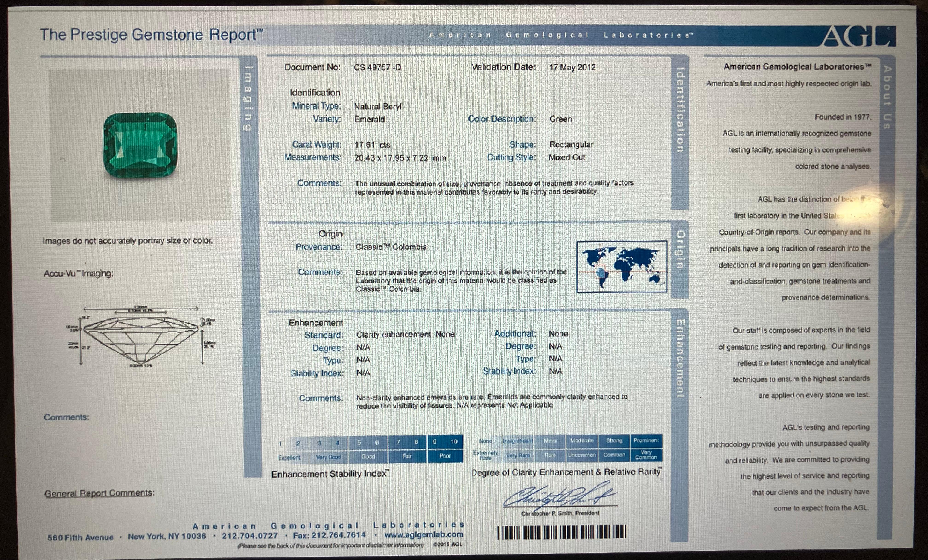This screenshot has height=560, width=928.
Task: Click 'Clarity enhancement: None' text
Action: [x=406, y=334]
